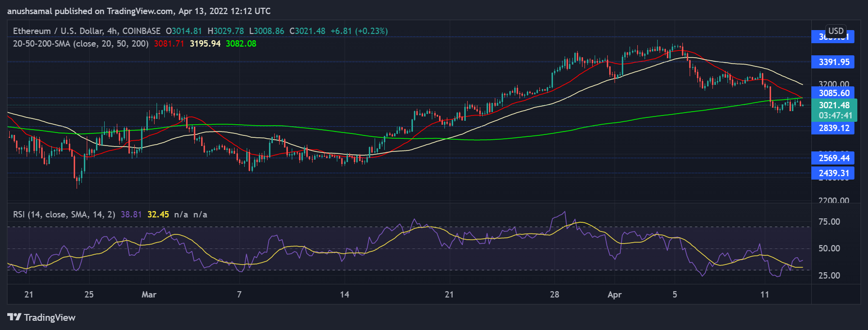Click the TradingView logo icon
Image resolution: width=868 pixels, height=330 pixels.
coord(15,317)
